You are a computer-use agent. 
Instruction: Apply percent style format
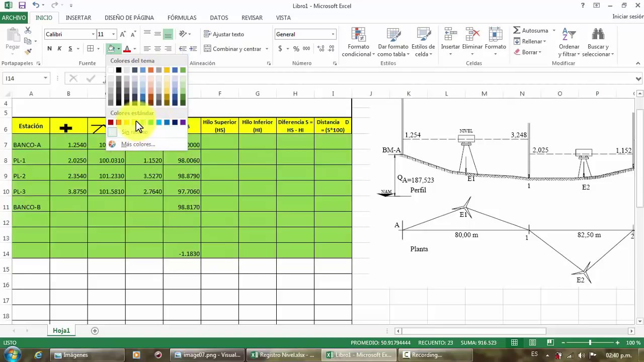[296, 49]
